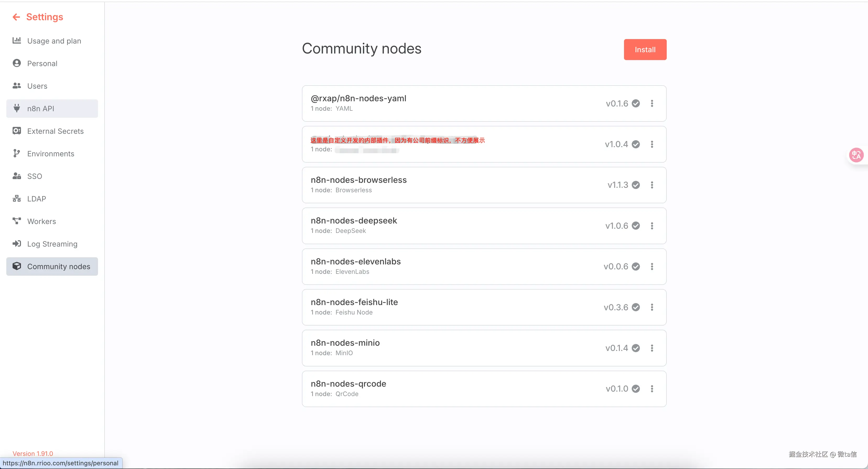Click verified checkmark beside n8n-nodes-deepseek version
The height and width of the screenshot is (469, 868).
[x=636, y=226]
